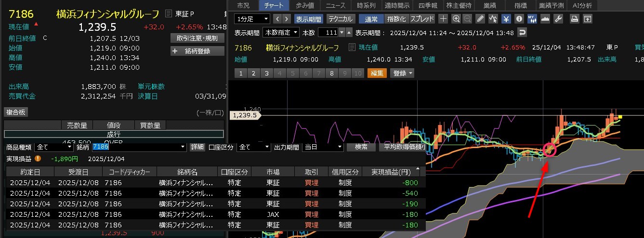The image size is (644, 238).
Task: Select the row with -800 profit
Action: pos(215,183)
